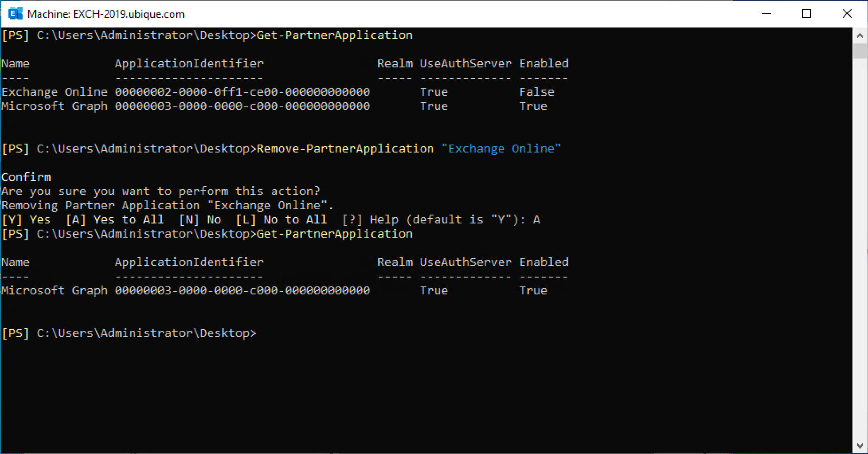This screenshot has width=868, height=454.
Task: Click the Remove-PartnerApplication command text
Action: 345,149
